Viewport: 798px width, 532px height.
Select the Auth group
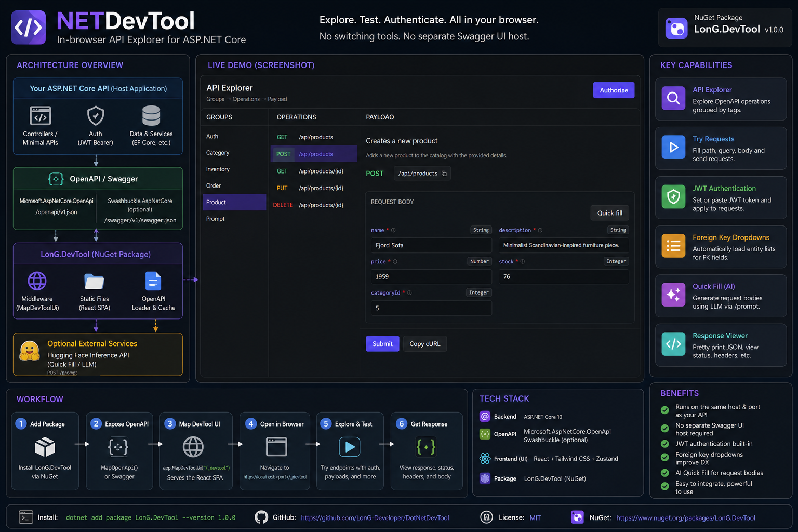click(234, 136)
